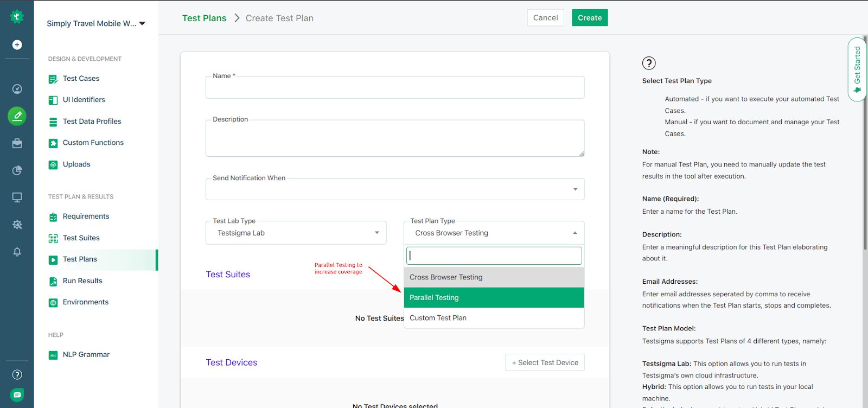Open the bug settings icon in left rail
The image size is (868, 408).
click(17, 225)
